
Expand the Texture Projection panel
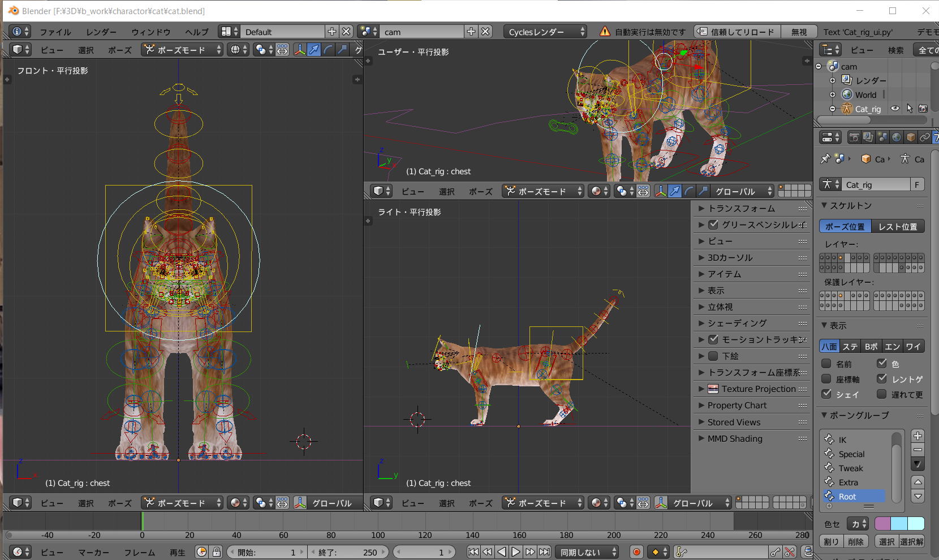coord(758,389)
